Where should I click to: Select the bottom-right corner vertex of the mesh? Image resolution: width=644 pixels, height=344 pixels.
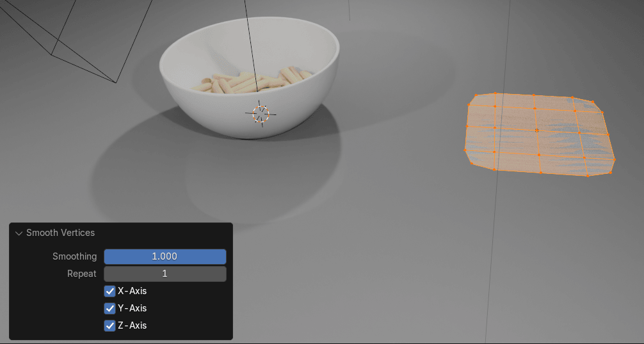point(611,173)
